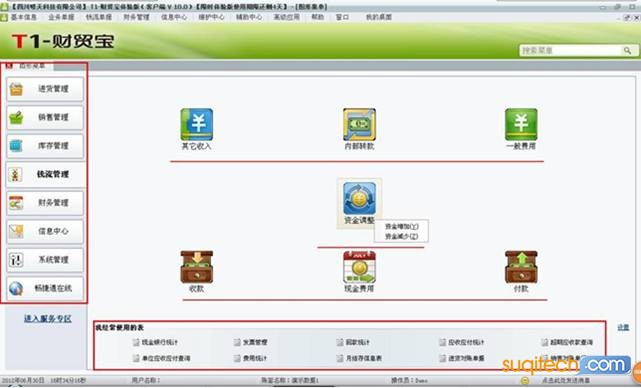641x388 pixels.
Task: Open 畅捷通在线 globe button in sidebar
Action: point(45,288)
